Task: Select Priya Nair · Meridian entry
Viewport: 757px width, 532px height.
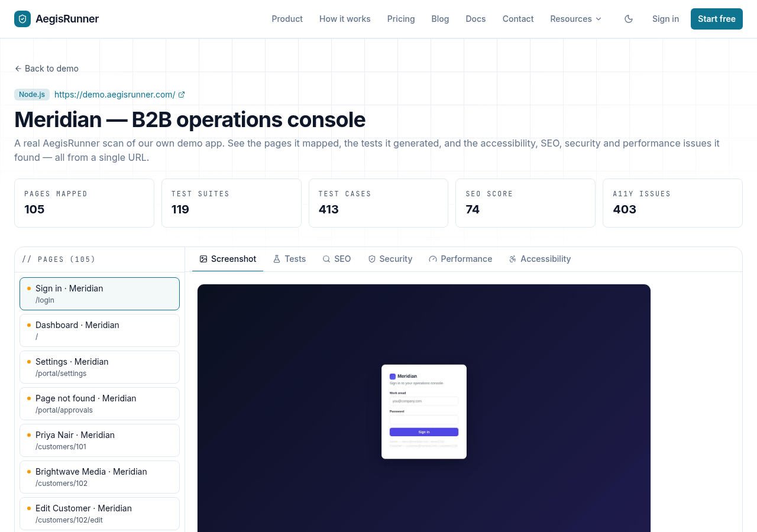Action: tap(99, 440)
